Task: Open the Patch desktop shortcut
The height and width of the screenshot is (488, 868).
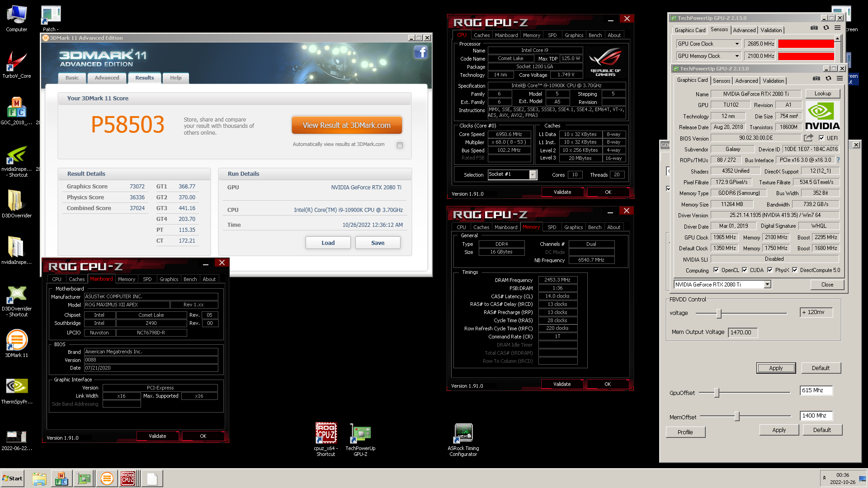Action: pyautogui.click(x=51, y=18)
